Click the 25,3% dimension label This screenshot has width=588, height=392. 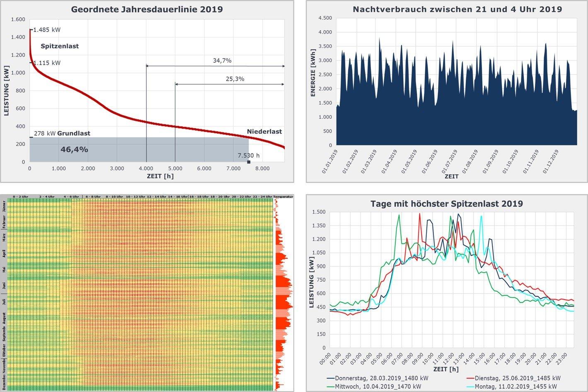point(235,79)
